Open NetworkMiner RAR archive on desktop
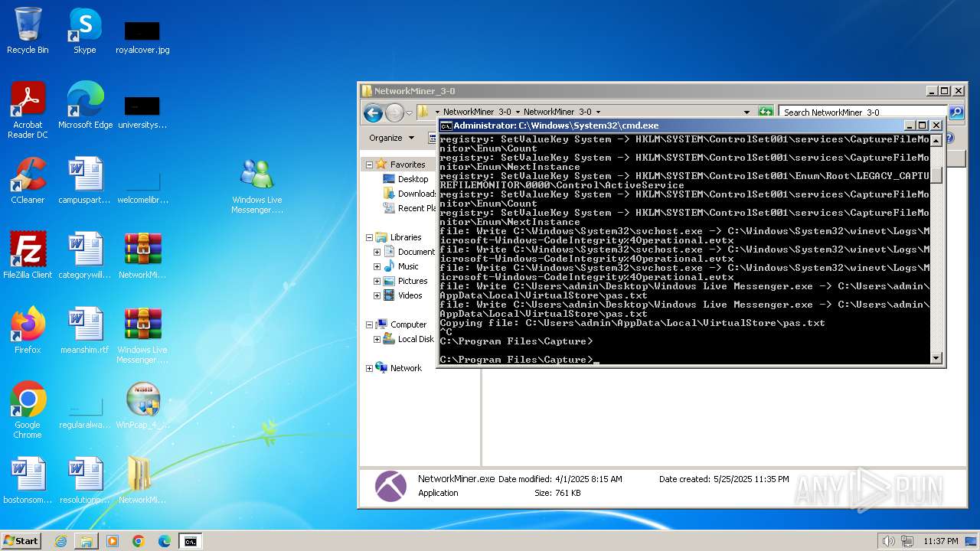The height and width of the screenshot is (551, 980). 142,256
